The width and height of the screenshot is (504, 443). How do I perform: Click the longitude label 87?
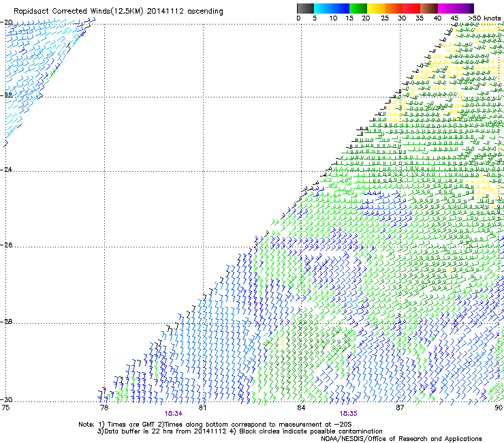click(x=400, y=408)
